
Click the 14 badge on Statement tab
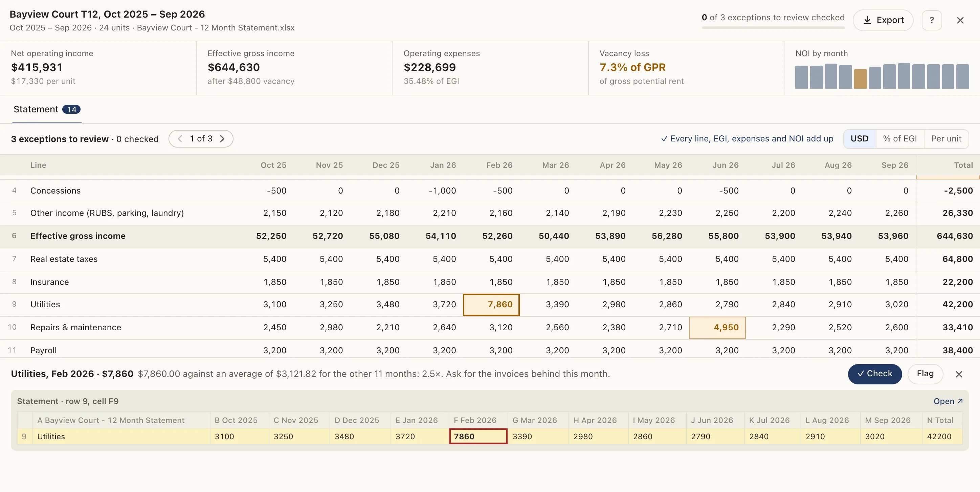(71, 110)
